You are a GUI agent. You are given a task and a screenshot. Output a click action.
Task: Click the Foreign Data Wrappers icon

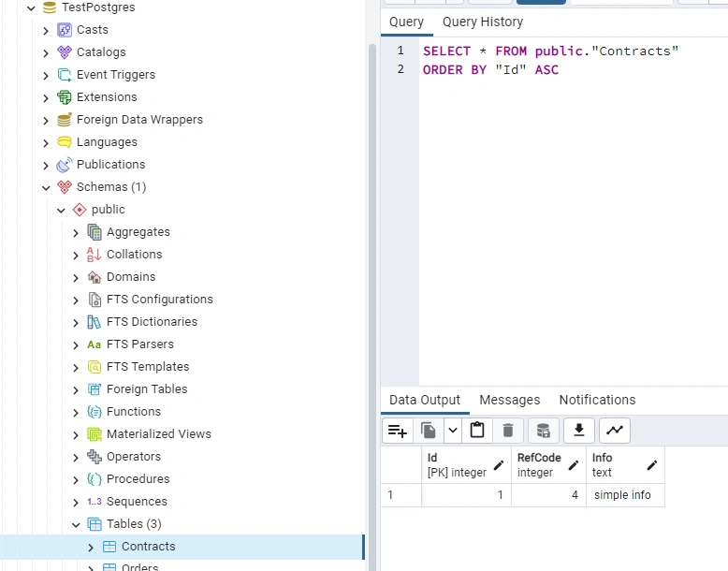pos(64,120)
